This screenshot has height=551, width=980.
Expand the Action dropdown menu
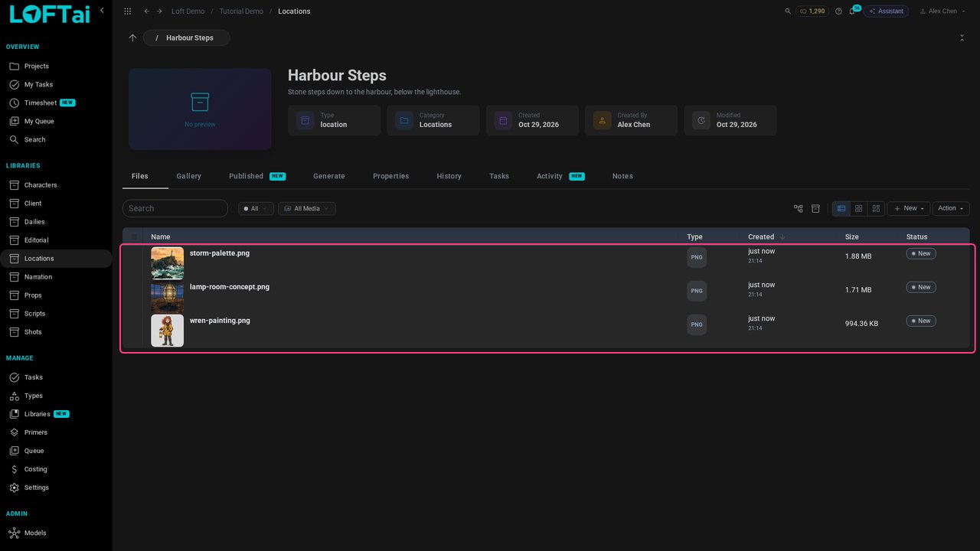coord(951,208)
